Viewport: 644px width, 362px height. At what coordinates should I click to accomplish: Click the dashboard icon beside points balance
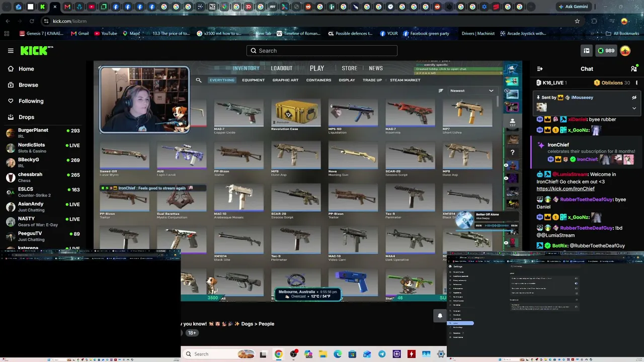(587, 51)
